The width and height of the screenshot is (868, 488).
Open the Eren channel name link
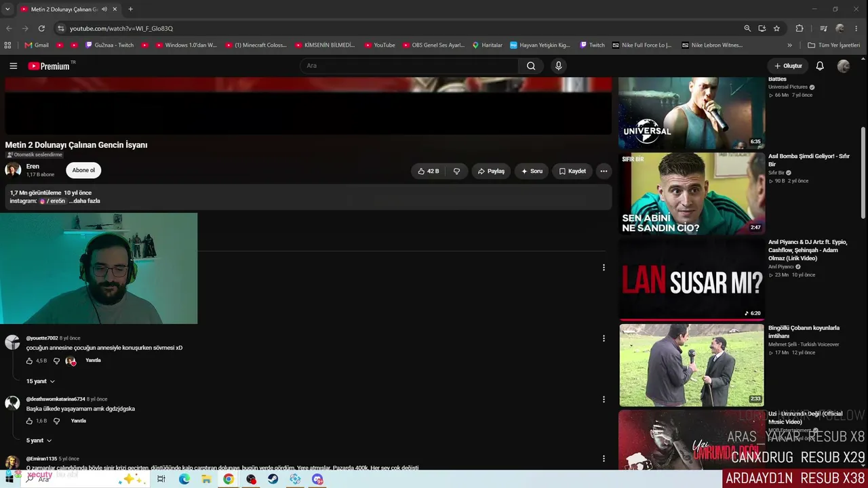pos(33,167)
